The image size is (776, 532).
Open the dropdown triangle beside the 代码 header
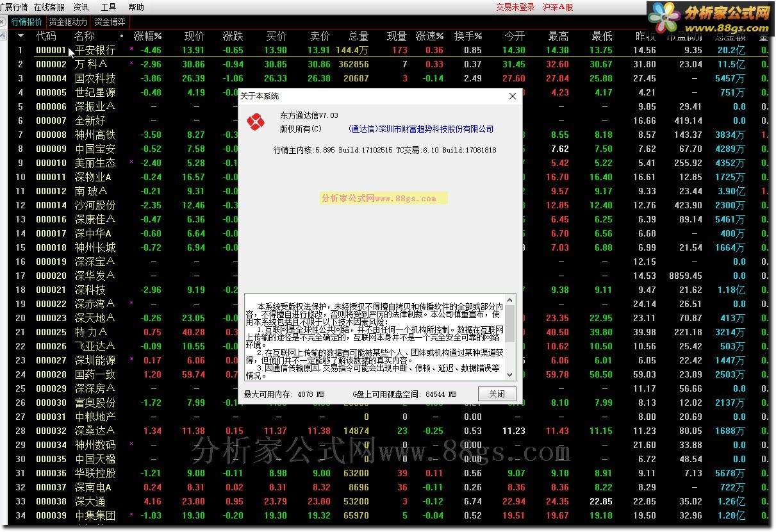click(21, 36)
